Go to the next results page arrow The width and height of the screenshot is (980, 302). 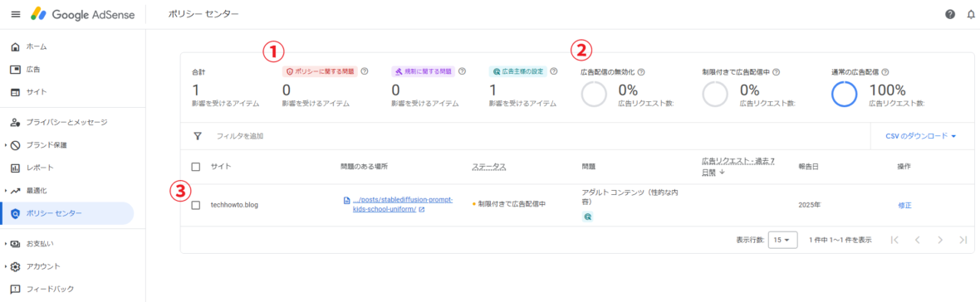[940, 240]
